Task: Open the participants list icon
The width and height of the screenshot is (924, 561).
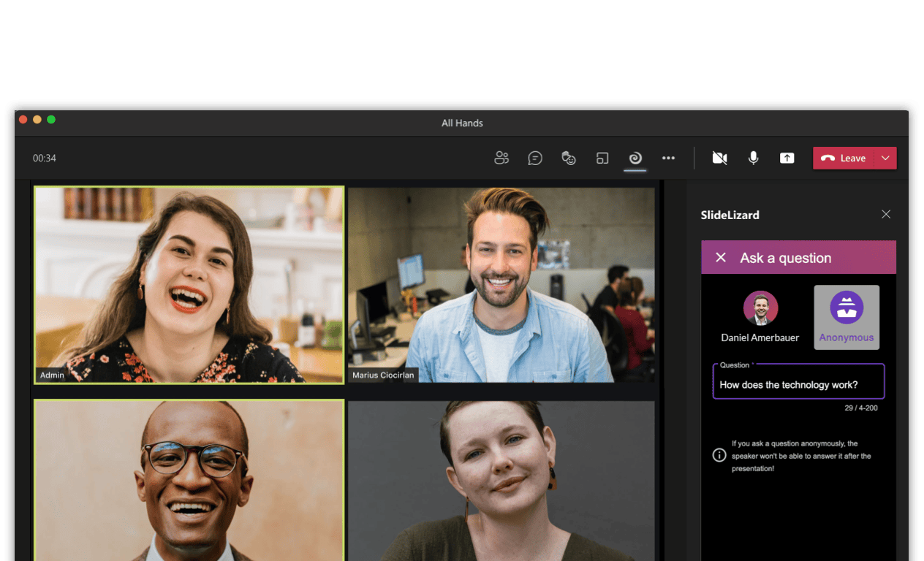Action: pyautogui.click(x=501, y=158)
